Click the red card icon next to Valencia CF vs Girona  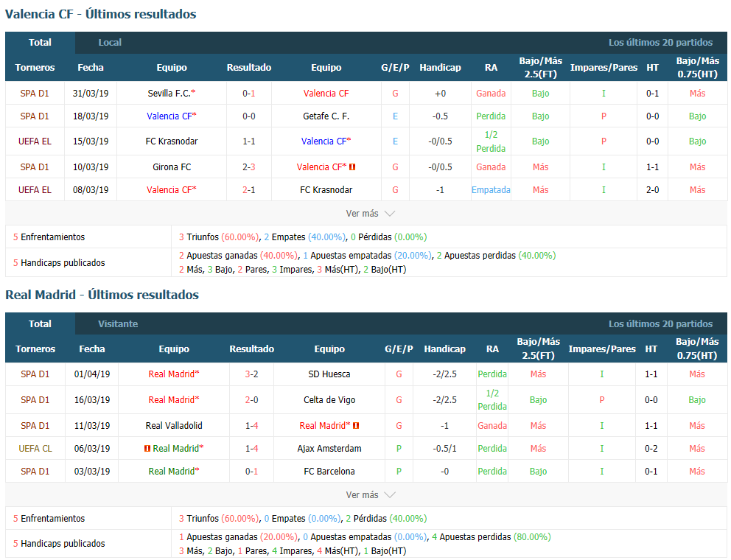point(352,167)
